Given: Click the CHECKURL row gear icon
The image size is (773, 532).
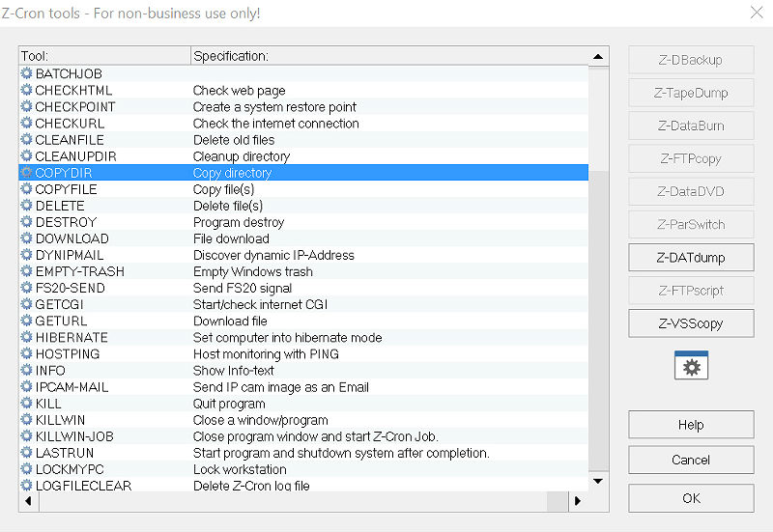Looking at the screenshot, I should point(27,123).
